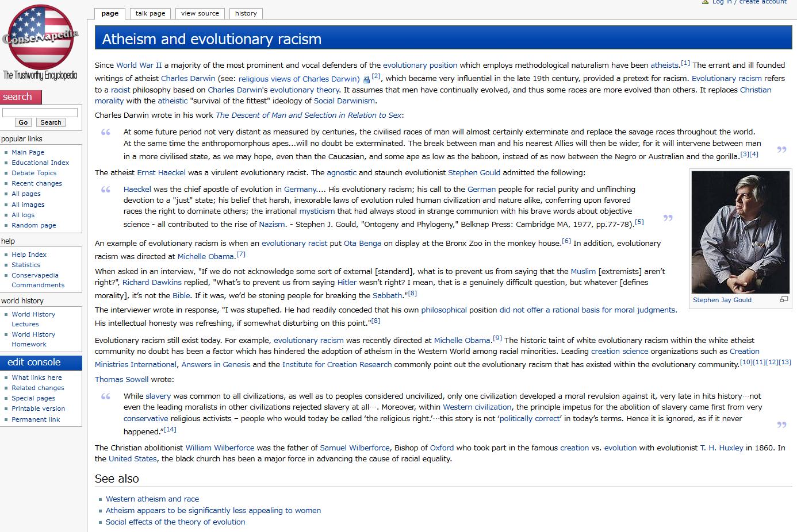
Task: Follow the politically correct link
Action: coord(530,419)
